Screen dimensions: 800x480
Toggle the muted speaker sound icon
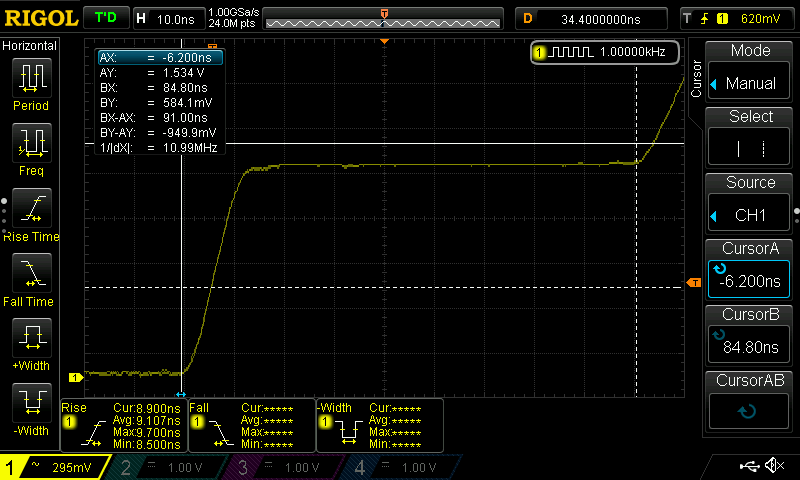pos(774,466)
